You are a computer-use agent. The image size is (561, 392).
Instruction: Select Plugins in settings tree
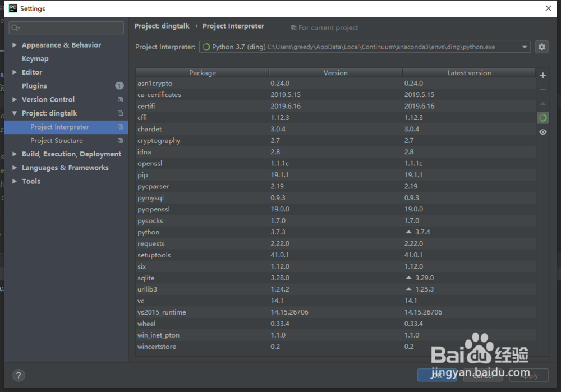pos(34,86)
